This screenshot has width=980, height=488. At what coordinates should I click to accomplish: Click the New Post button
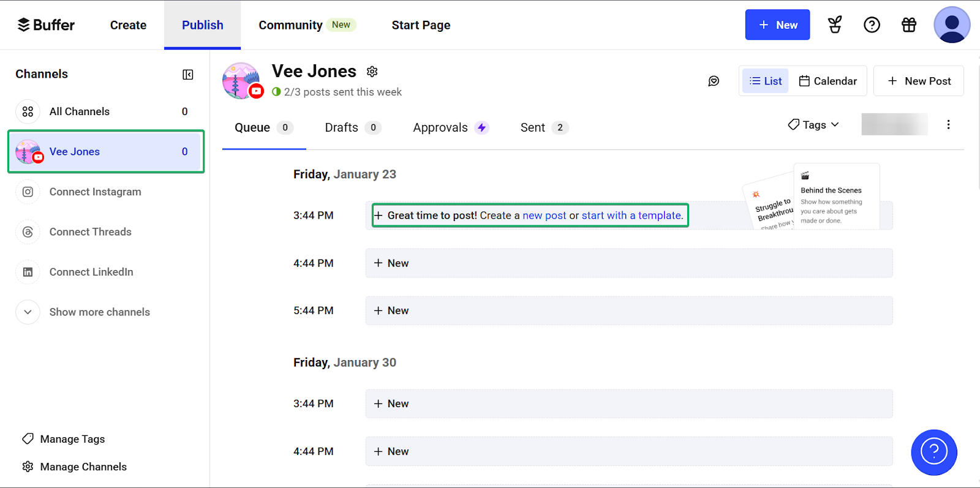pyautogui.click(x=918, y=81)
